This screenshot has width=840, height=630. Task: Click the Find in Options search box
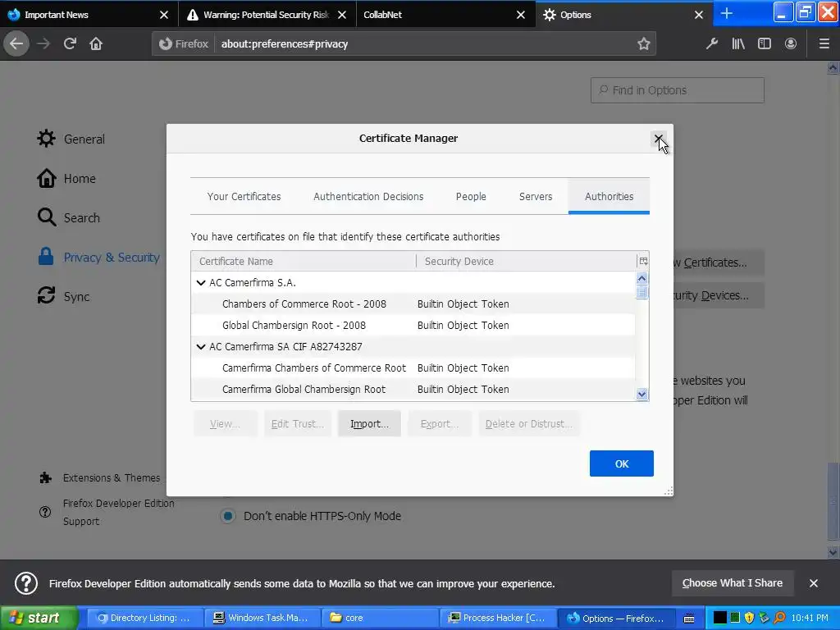click(677, 90)
